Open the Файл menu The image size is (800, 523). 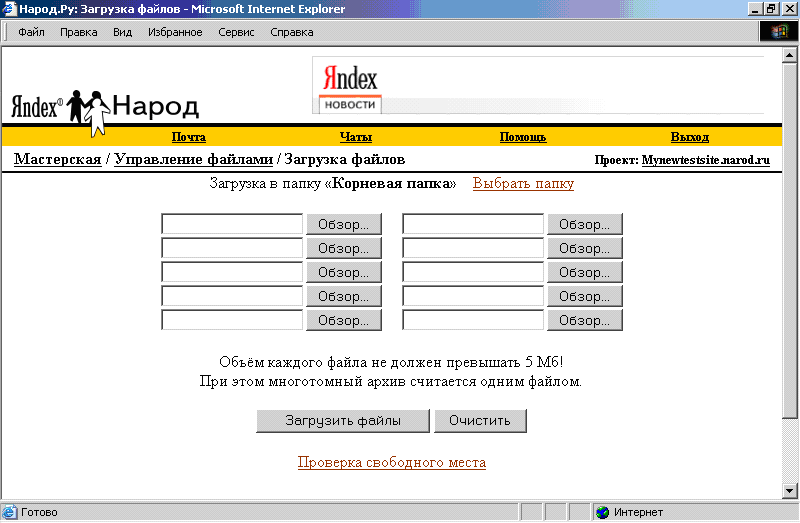coord(31,32)
